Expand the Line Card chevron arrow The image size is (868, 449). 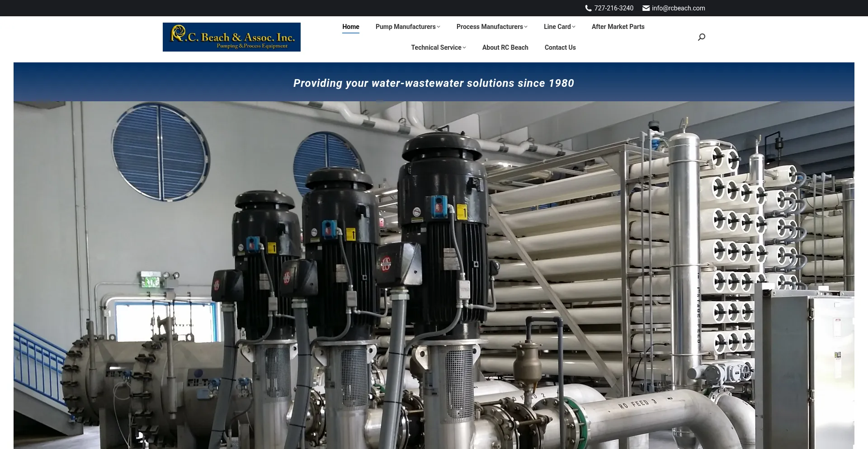tap(574, 27)
